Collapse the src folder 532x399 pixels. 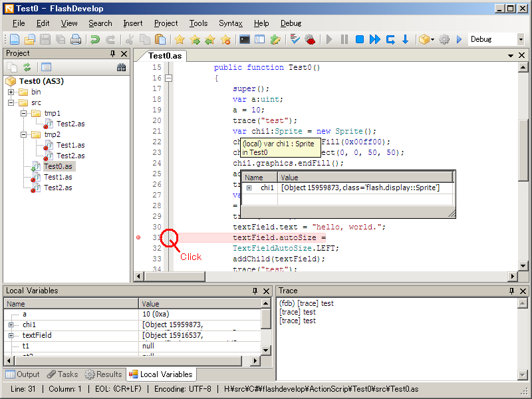(11, 102)
